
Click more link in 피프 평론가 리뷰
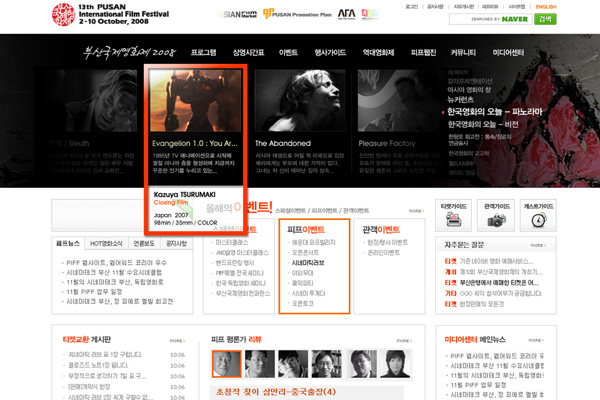404,340
